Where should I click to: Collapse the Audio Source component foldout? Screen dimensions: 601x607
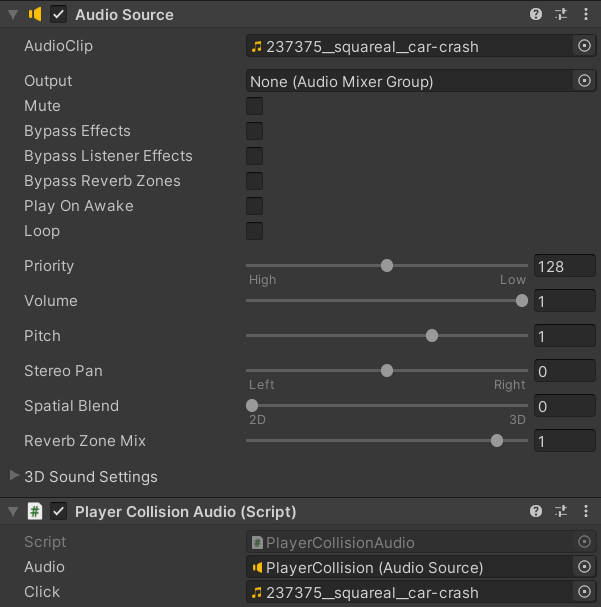pos(13,14)
